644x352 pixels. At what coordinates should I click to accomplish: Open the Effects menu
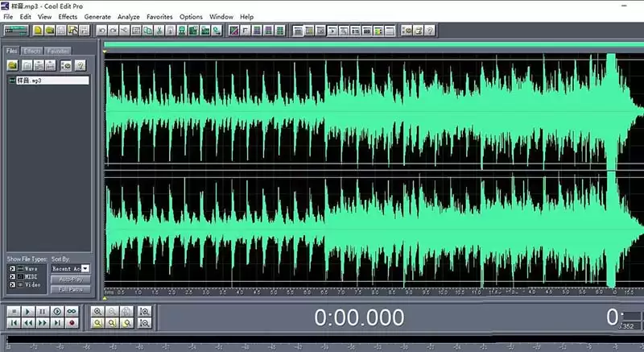pyautogui.click(x=68, y=17)
